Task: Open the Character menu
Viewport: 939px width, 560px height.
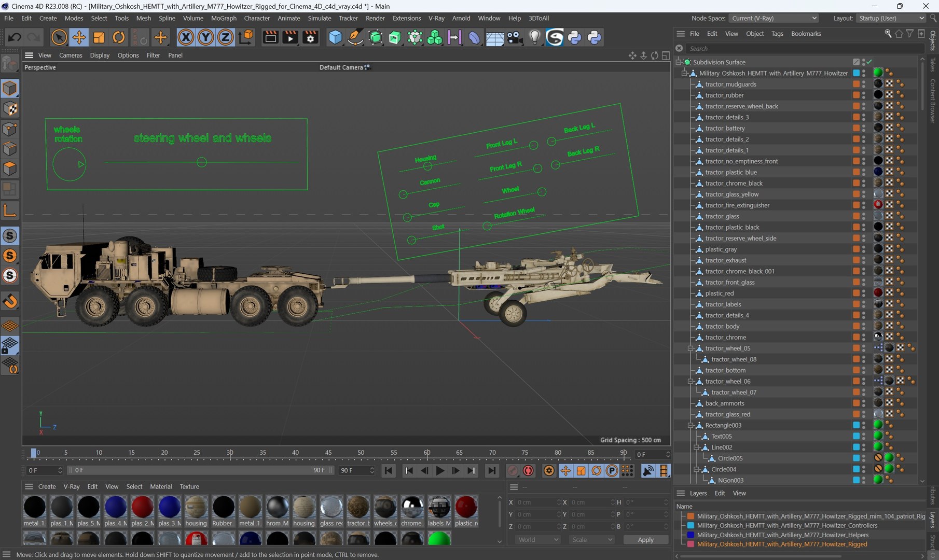Action: click(x=257, y=18)
